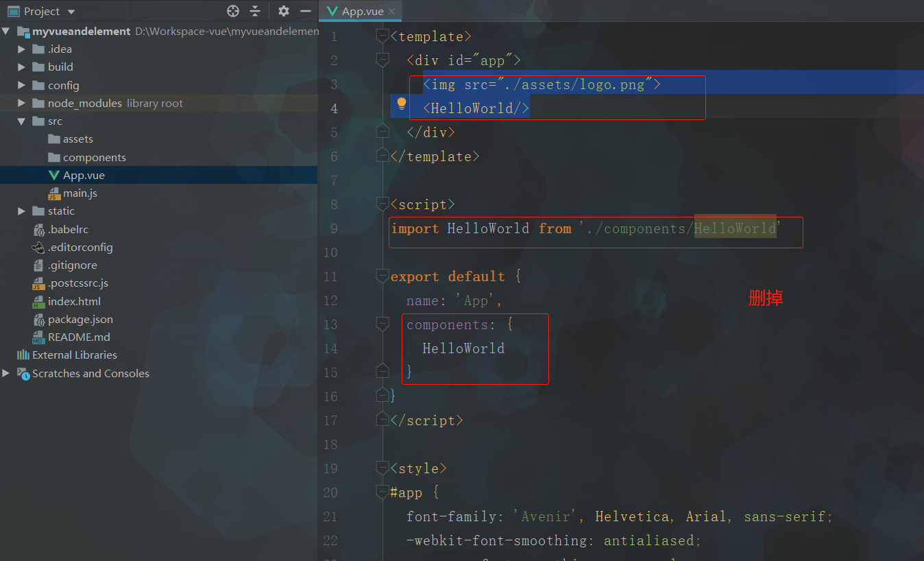
Task: Click the locate-current-file crosshair icon in Project panel
Action: 233,11
